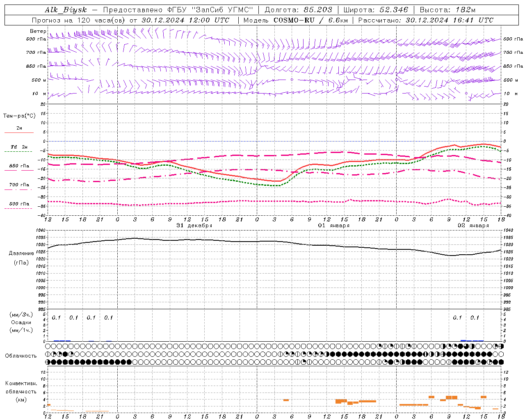Click the right-side '850 гПа' wind level label
Screen dimensions: 525x420
pos(513,66)
